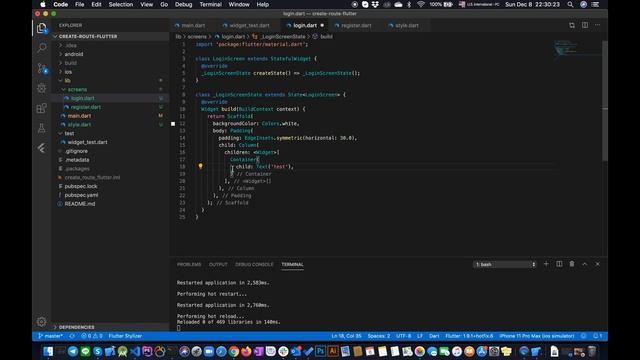Expand the android folder
Screen dimensions: 640x360
pyautogui.click(x=73, y=54)
